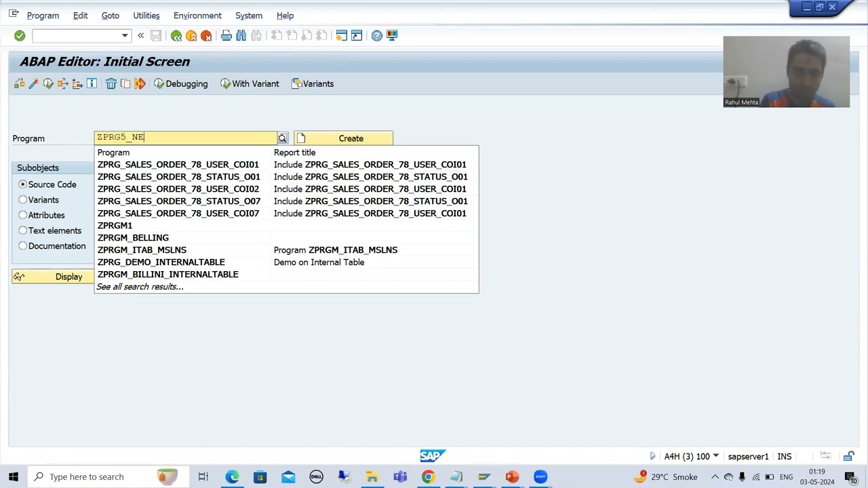Choose suggestion ZPRG_SALES_ORDER_78_USER_COI02
The width and height of the screenshot is (868, 488).
pyautogui.click(x=286, y=189)
